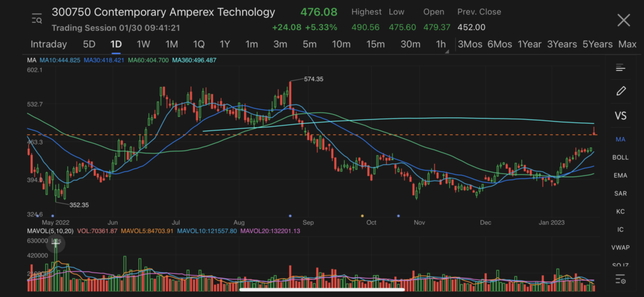Tap the crosshair plus button on volume chart
This screenshot has height=297, width=644.
pos(56,243)
